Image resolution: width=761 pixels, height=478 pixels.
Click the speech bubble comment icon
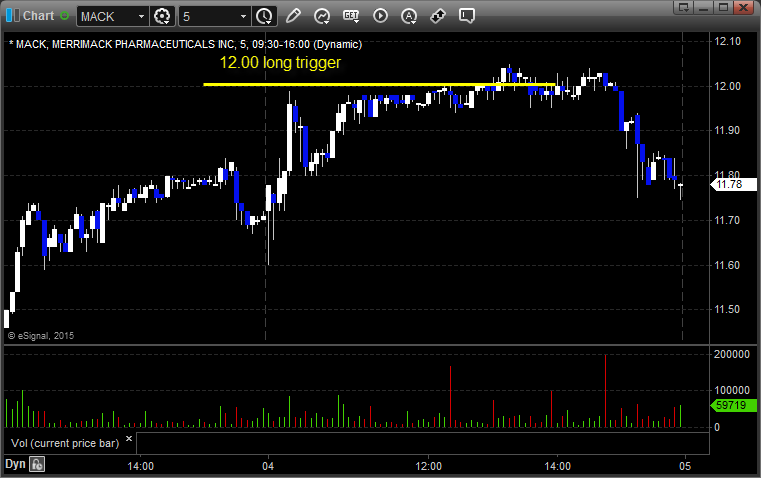tap(466, 16)
